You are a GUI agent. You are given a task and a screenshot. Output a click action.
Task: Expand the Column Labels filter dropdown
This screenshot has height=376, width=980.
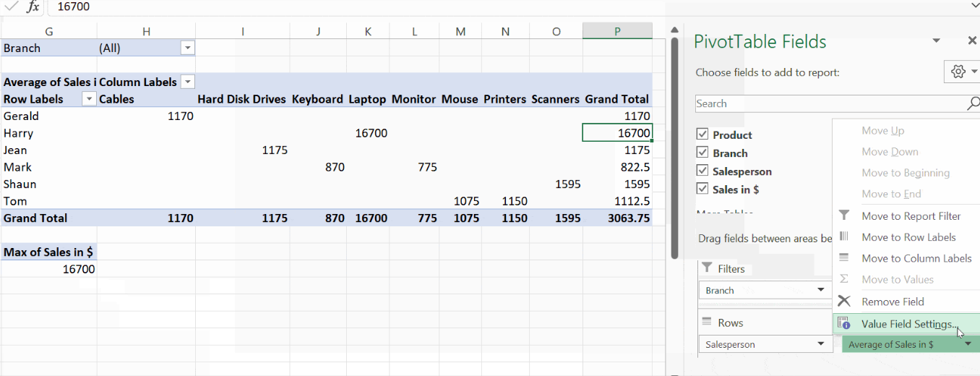point(187,82)
